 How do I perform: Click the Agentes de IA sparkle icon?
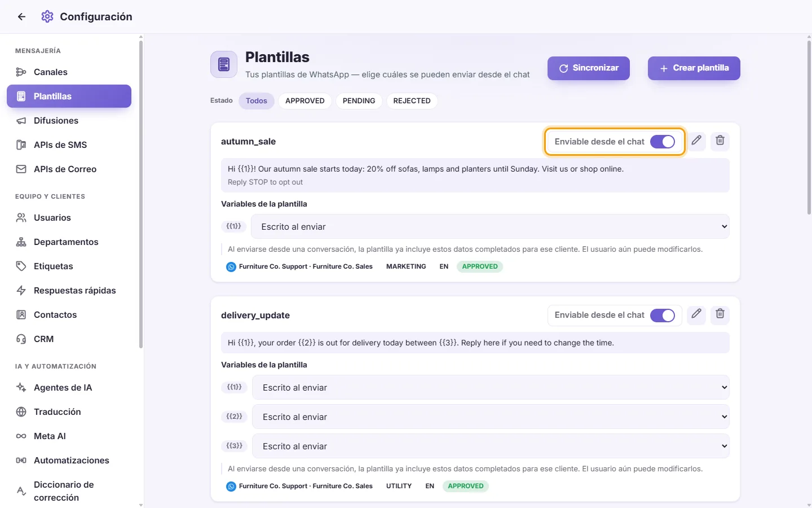21,388
